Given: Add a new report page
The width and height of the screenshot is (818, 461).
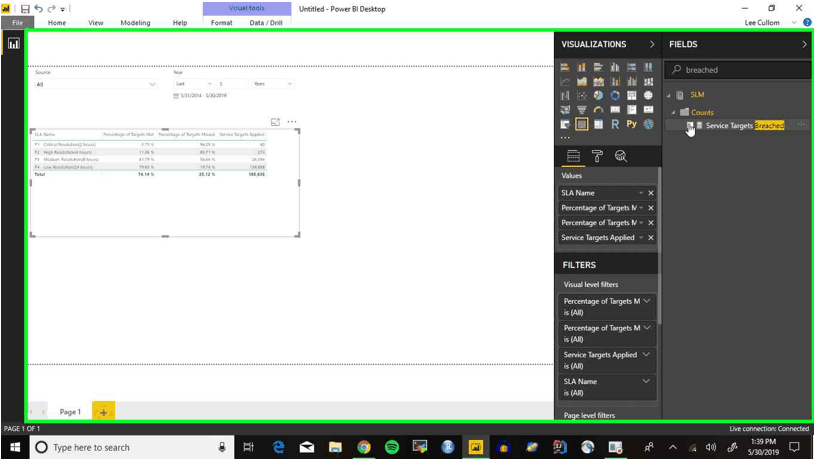Looking at the screenshot, I should click(x=103, y=411).
